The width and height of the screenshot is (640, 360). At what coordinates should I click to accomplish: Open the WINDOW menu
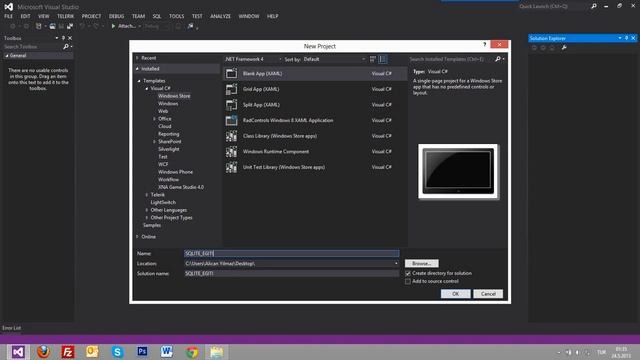(249, 16)
